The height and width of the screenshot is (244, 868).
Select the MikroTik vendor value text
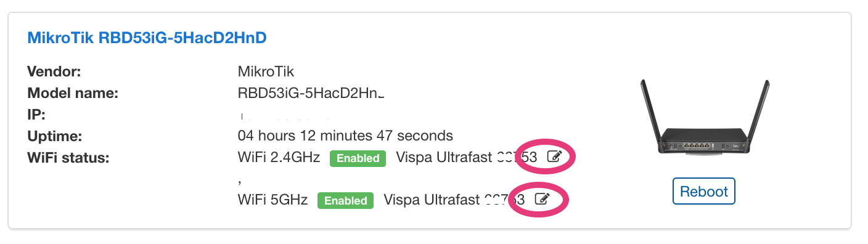266,71
